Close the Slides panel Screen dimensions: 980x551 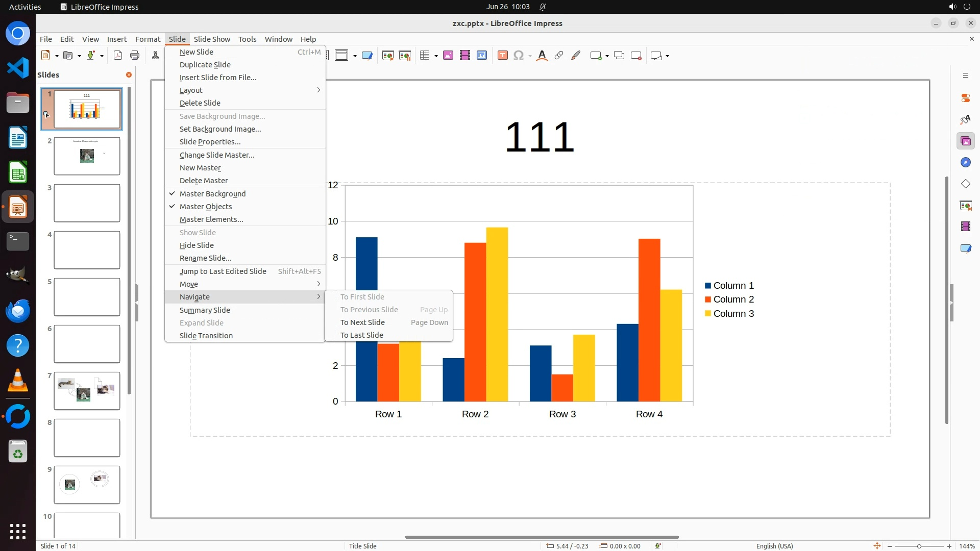coord(129,75)
